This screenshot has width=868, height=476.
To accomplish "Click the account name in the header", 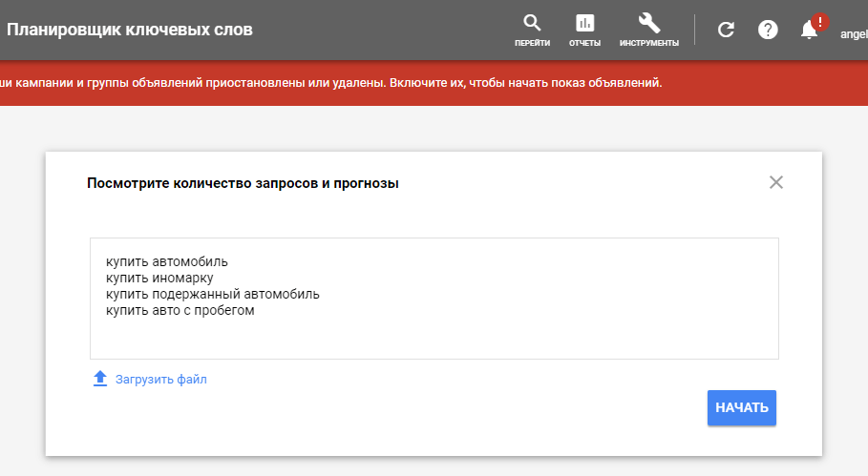I will pyautogui.click(x=853, y=34).
